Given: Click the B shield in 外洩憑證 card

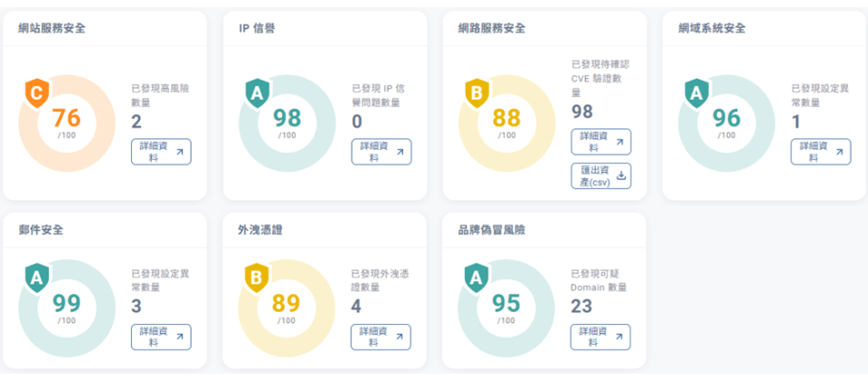Looking at the screenshot, I should 256,278.
